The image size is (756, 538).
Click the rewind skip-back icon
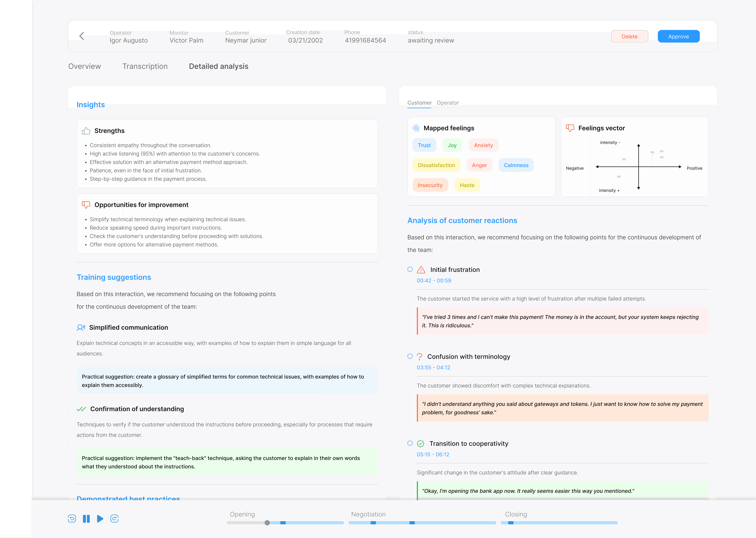point(72,518)
